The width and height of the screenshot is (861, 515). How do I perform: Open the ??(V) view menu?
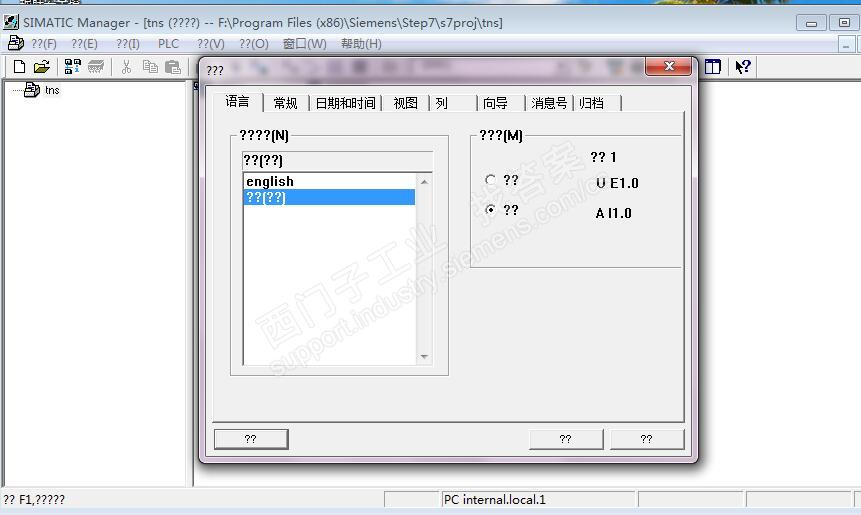pos(210,43)
